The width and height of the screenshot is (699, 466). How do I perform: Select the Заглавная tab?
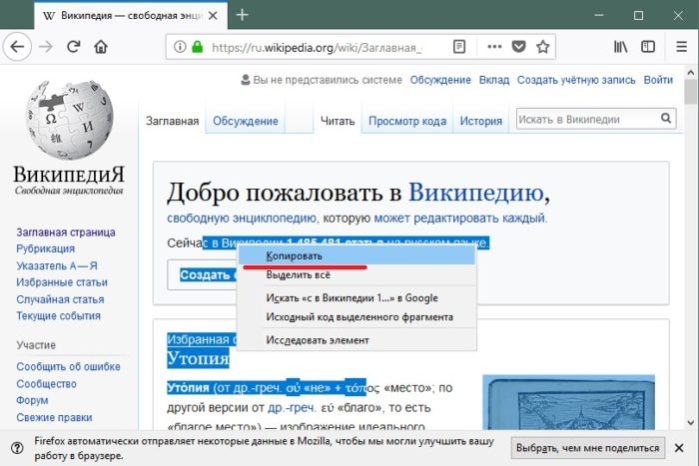click(172, 121)
